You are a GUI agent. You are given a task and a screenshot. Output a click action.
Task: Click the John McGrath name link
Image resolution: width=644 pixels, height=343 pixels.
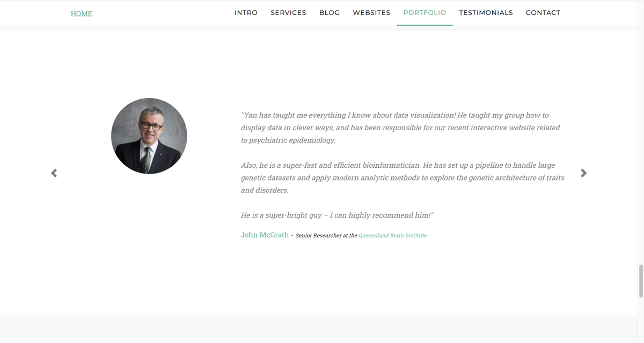click(x=265, y=235)
